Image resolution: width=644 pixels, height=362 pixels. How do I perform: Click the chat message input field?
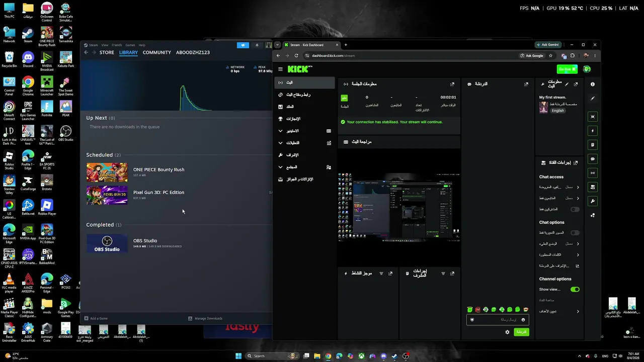click(498, 320)
